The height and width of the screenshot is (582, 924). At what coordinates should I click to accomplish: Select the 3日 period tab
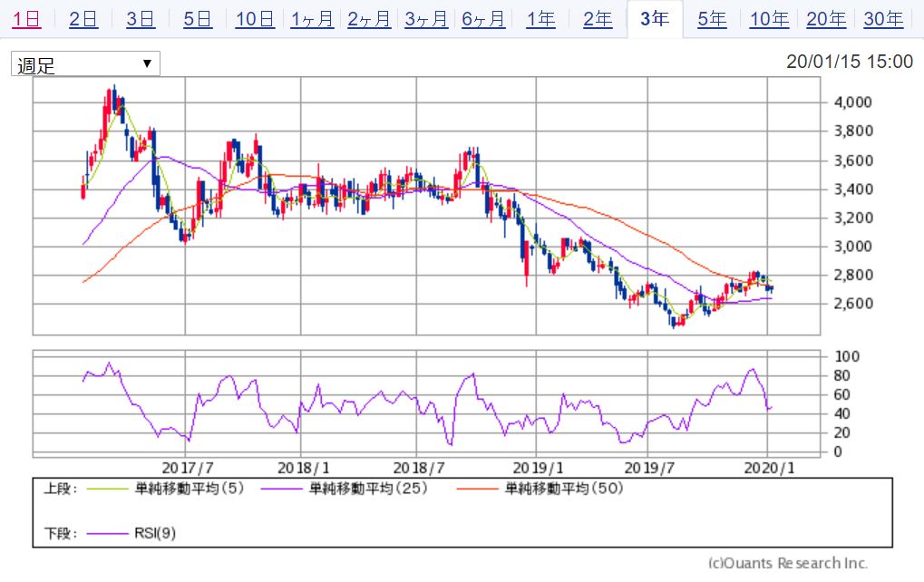141,19
